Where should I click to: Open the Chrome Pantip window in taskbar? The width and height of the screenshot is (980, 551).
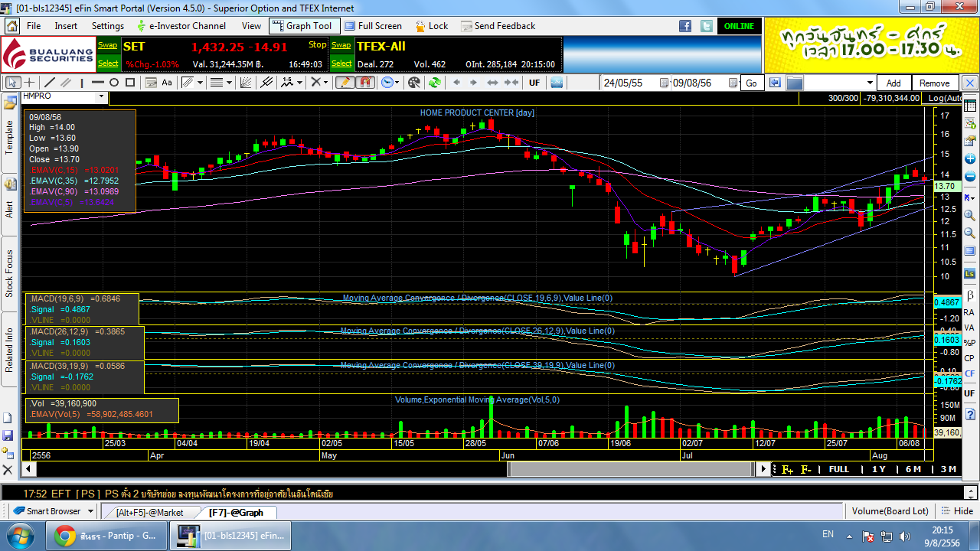click(x=106, y=536)
